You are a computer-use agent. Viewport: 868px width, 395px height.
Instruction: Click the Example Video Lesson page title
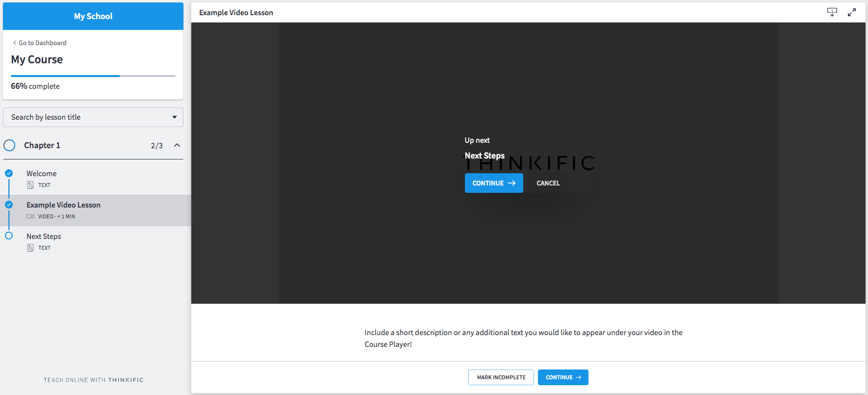click(x=236, y=13)
